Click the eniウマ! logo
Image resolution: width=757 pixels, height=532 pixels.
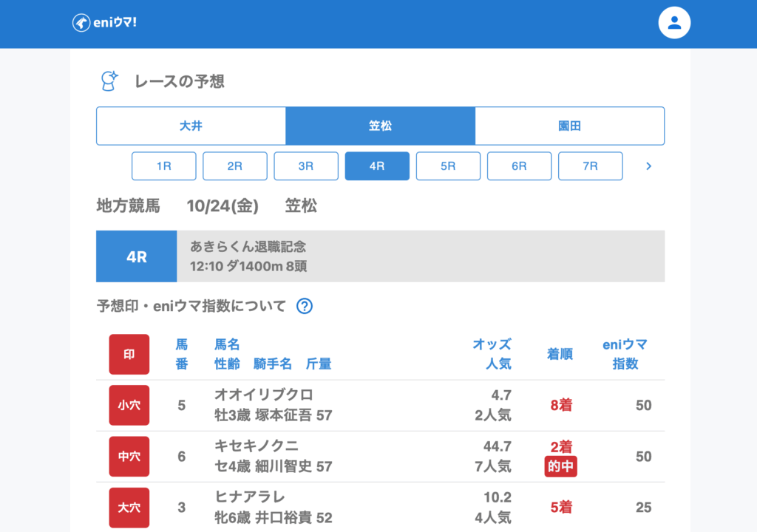104,22
